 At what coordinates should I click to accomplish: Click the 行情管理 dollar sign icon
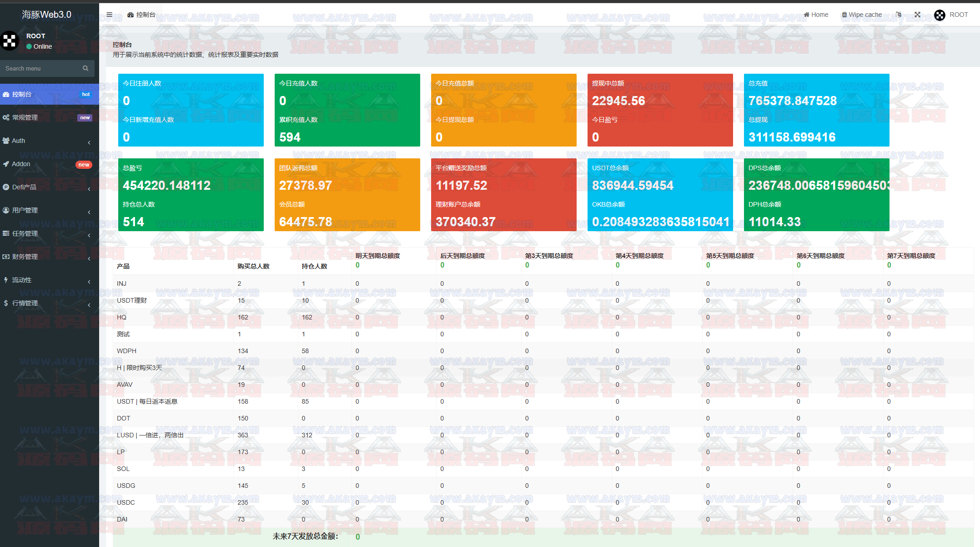tap(6, 303)
